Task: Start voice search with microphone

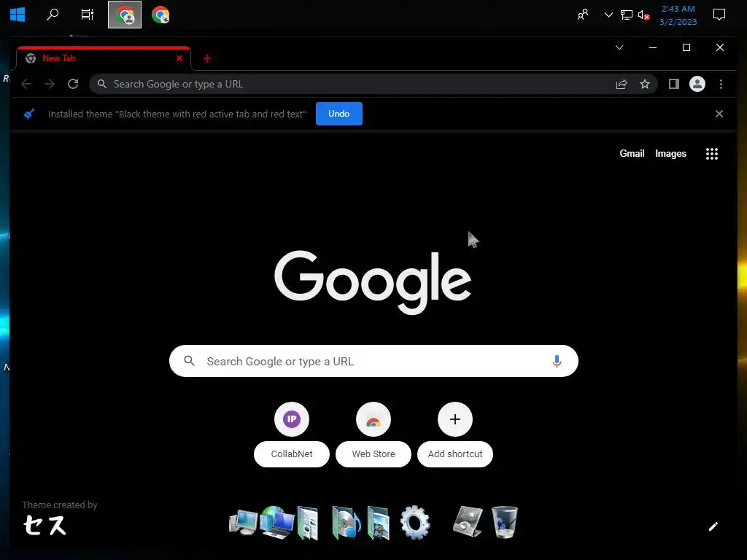Action: pyautogui.click(x=557, y=361)
